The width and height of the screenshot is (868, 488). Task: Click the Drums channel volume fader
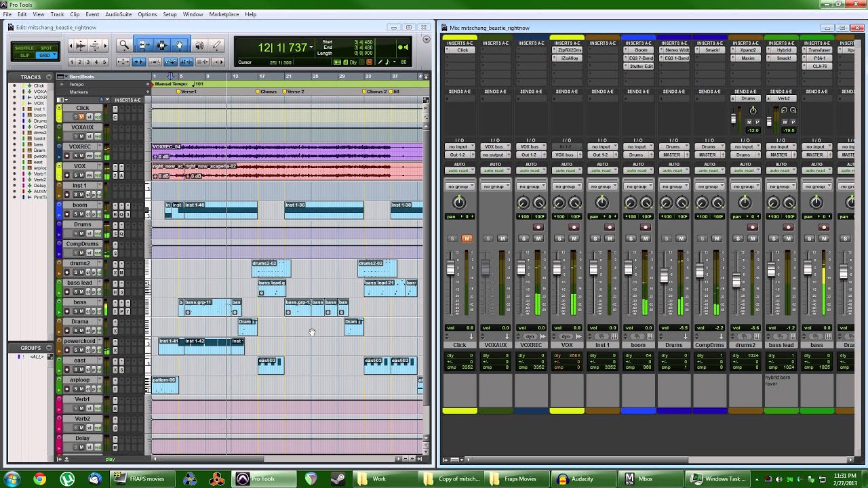[x=664, y=277]
